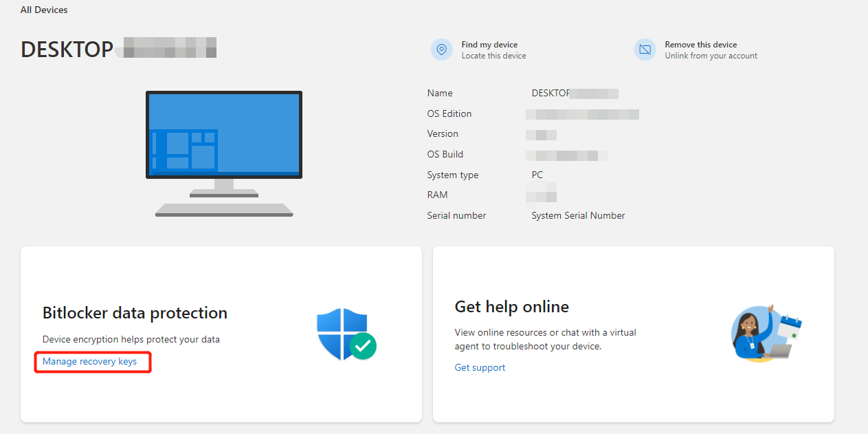The width and height of the screenshot is (868, 434).
Task: Click the OS Build label
Action: pyautogui.click(x=445, y=154)
